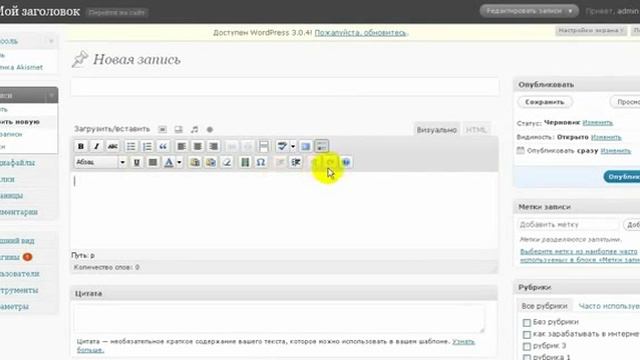Insert the More tag

264,146
